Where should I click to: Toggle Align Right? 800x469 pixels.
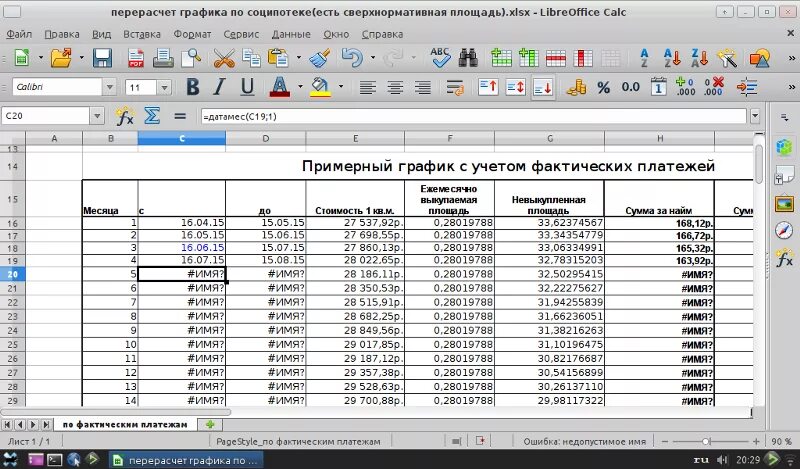422,87
